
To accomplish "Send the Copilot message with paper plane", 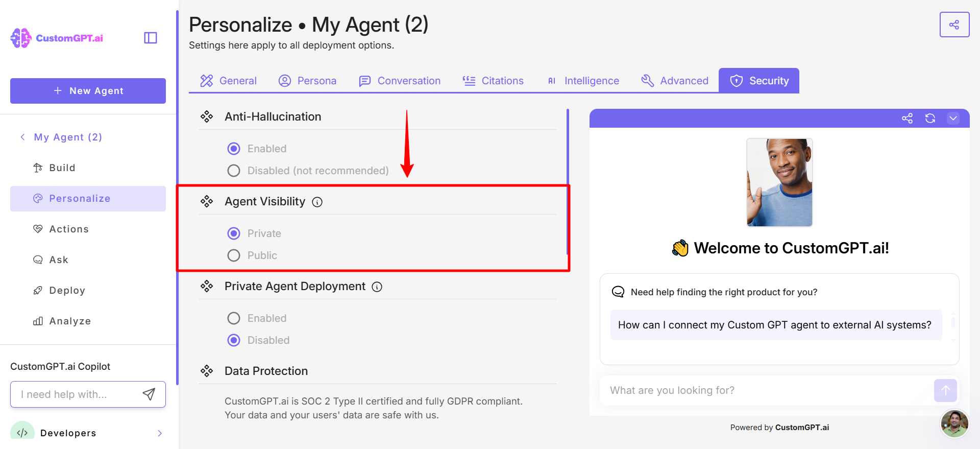I will point(149,394).
